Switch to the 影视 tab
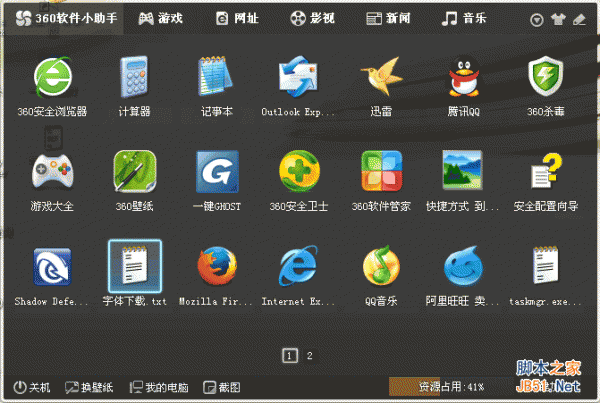 click(x=312, y=18)
